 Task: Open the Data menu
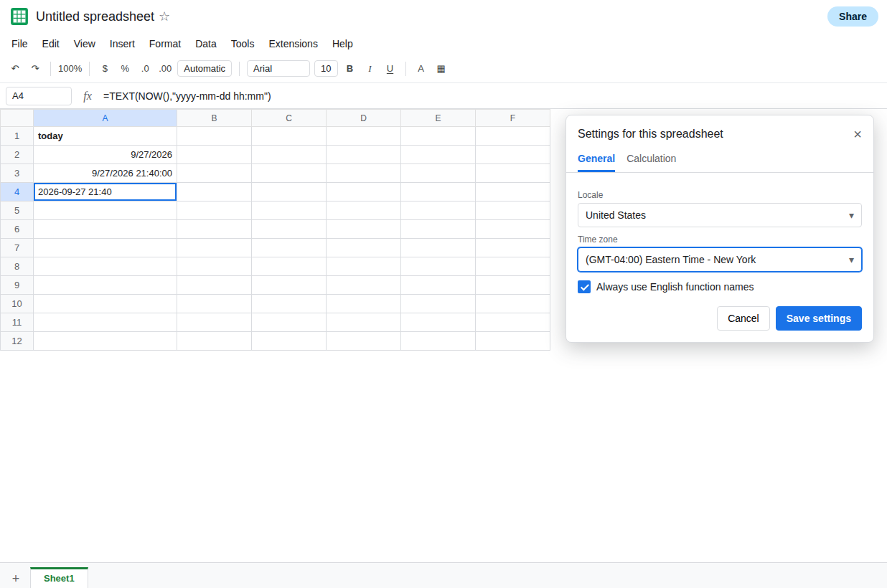(206, 44)
